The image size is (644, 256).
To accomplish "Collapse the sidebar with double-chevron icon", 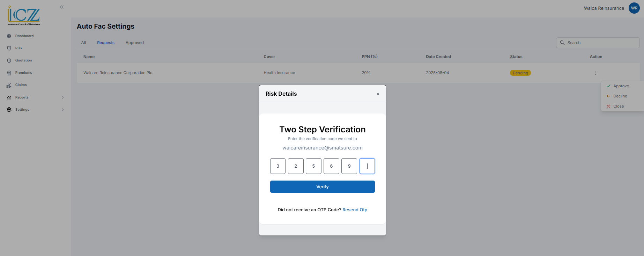I will [x=61, y=7].
